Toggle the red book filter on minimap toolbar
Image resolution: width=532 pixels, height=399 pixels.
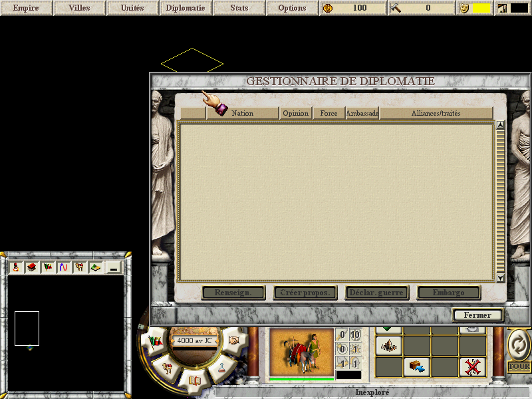tap(31, 267)
